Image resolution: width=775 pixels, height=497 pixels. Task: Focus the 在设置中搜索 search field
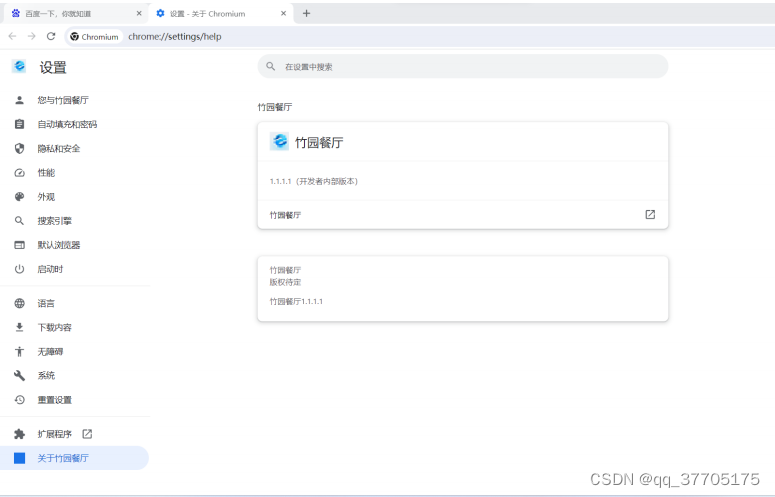pyautogui.click(x=463, y=66)
